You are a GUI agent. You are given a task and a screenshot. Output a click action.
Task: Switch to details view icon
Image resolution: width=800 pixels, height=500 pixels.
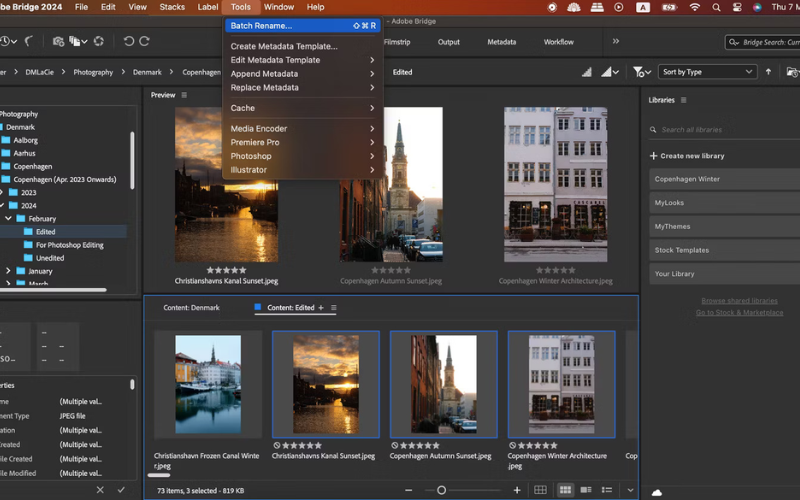tap(586, 490)
